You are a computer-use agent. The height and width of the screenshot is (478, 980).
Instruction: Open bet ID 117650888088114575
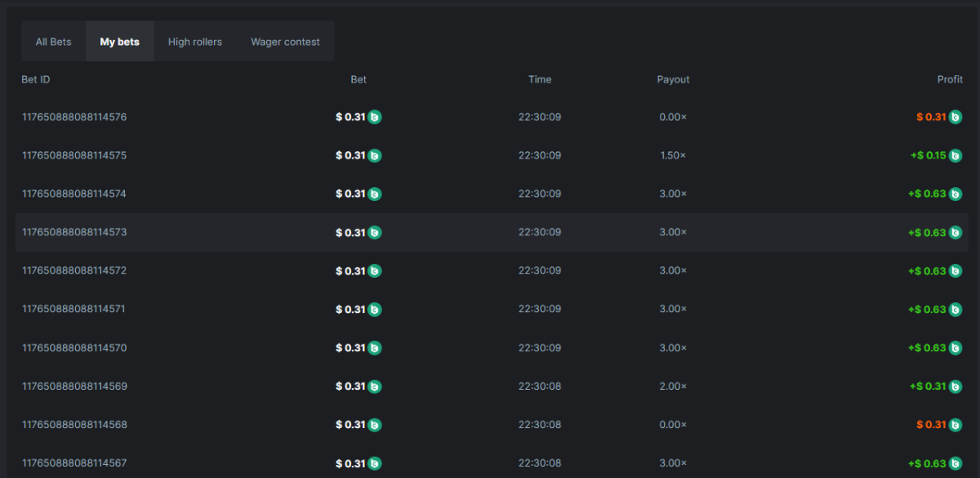[74, 155]
